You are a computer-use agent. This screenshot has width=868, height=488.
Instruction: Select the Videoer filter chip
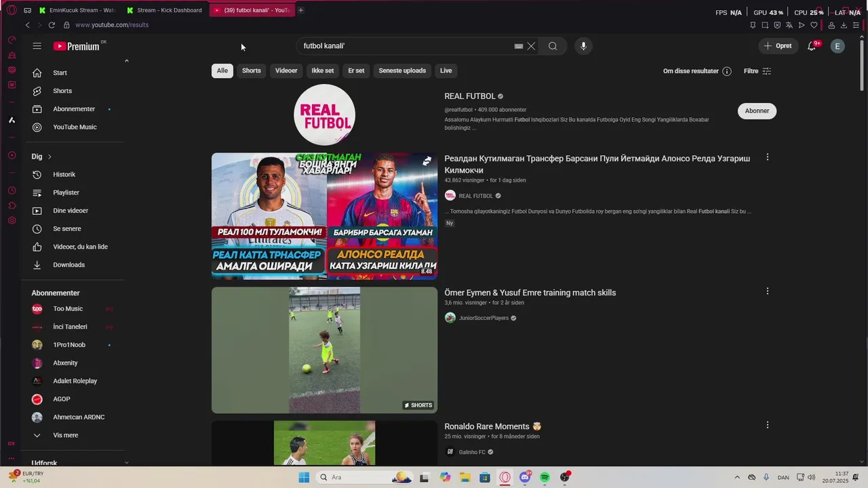286,70
